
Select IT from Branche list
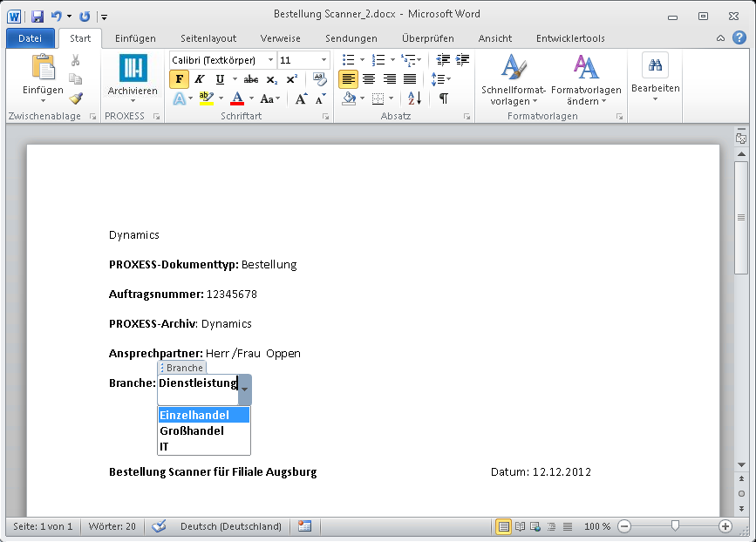tap(204, 447)
